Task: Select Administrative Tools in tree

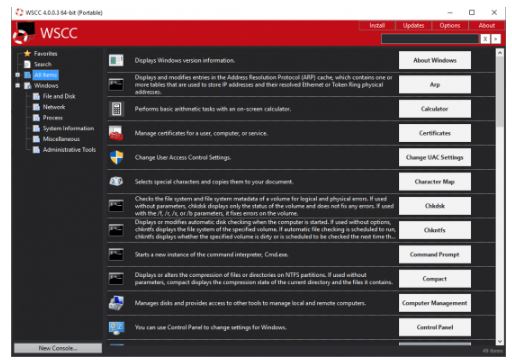Action: [69, 150]
